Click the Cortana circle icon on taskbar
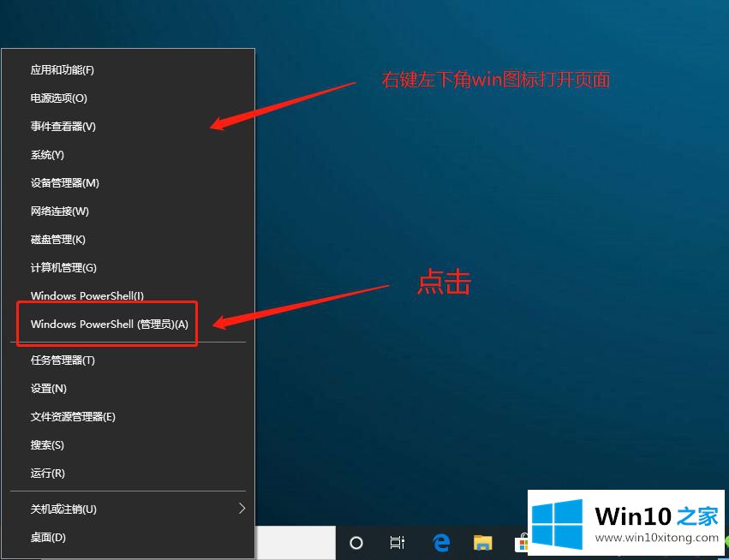729x560 pixels. click(356, 543)
